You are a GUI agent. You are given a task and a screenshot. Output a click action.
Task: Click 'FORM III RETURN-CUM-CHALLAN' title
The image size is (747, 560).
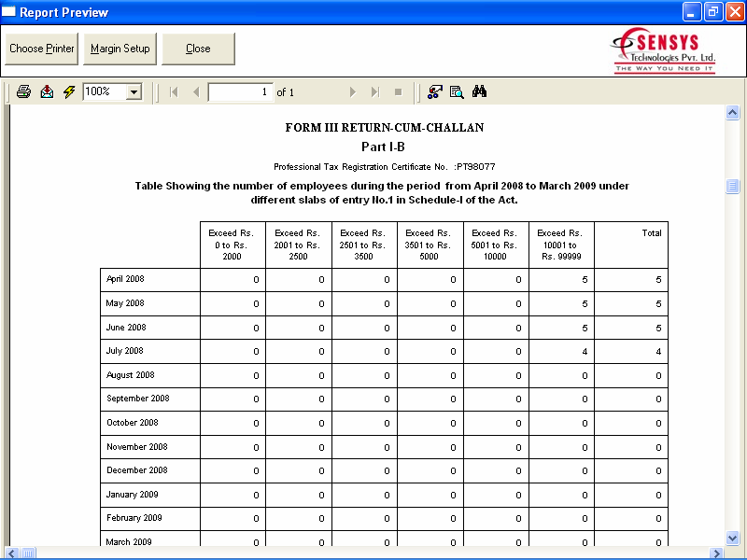pyautogui.click(x=385, y=128)
